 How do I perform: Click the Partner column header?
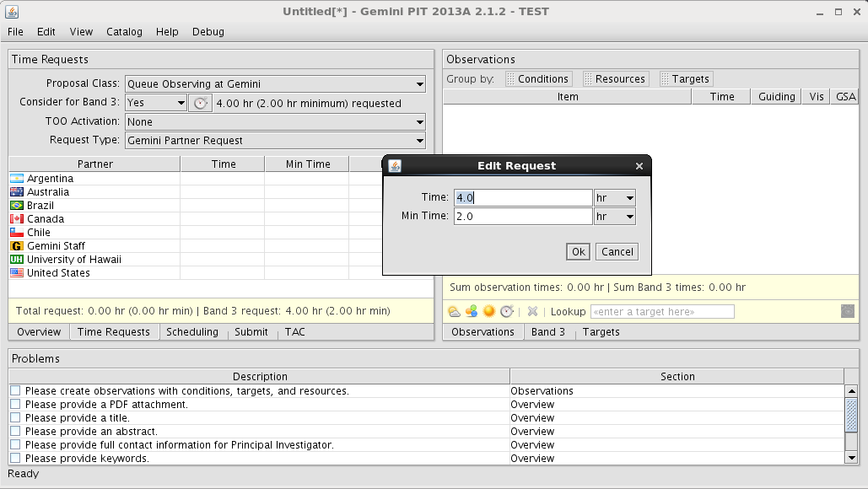94,164
